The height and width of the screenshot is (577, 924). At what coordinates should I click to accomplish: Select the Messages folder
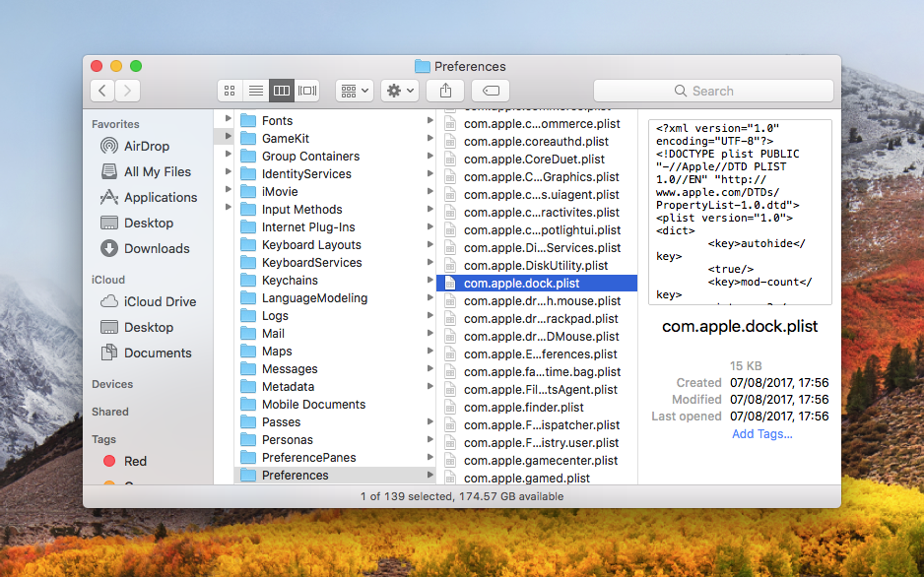click(x=335, y=368)
